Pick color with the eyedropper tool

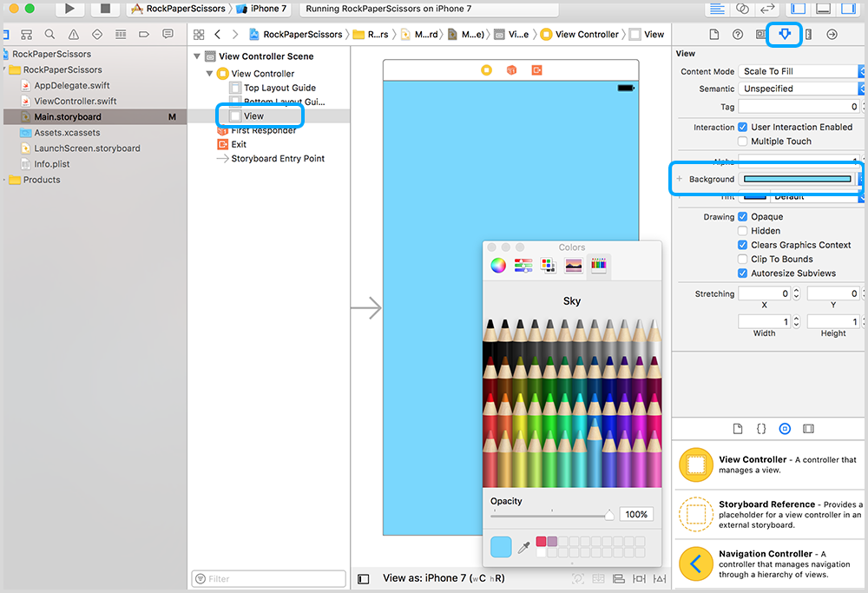click(x=523, y=547)
